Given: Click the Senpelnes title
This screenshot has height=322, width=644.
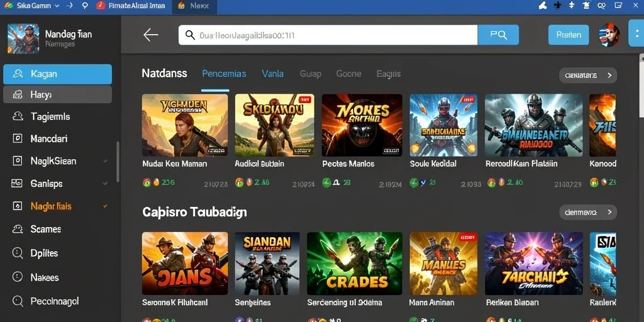Looking at the screenshot, I should click(x=253, y=303).
